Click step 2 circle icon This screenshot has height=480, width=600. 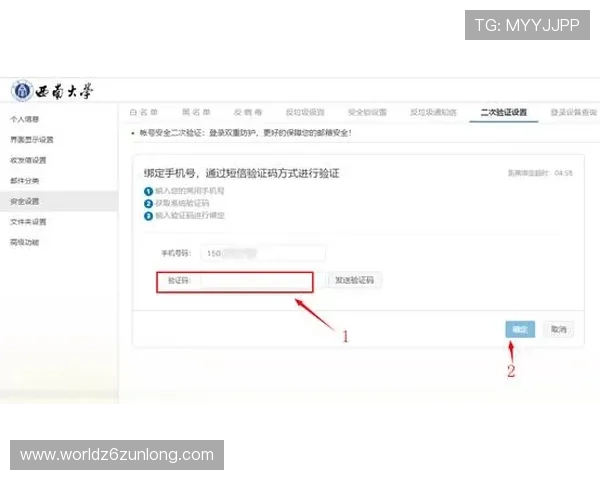148,204
